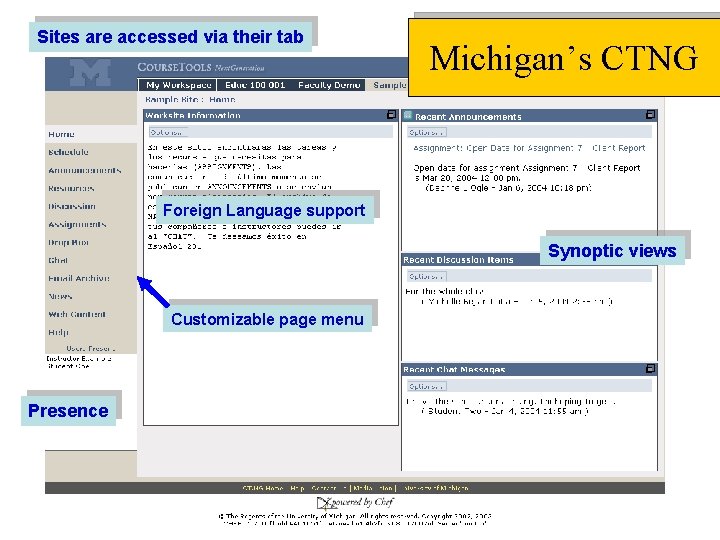Open Options in Recent Chat Messages
This screenshot has height=540, width=720.
click(x=427, y=386)
